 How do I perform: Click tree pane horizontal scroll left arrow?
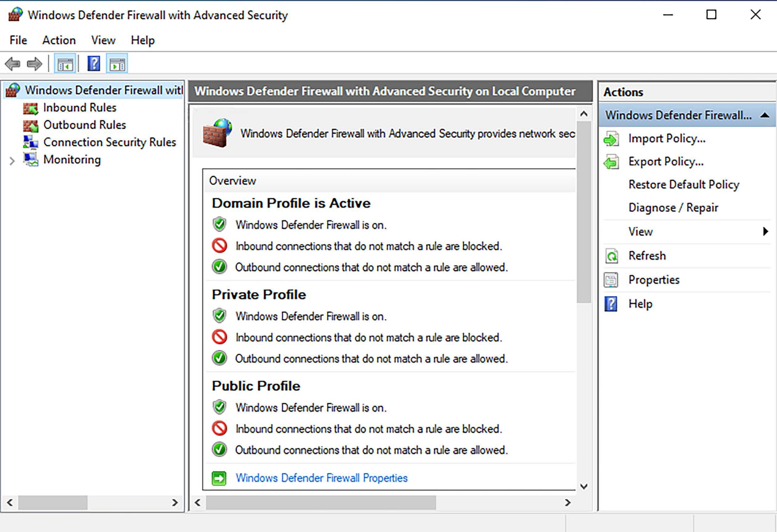tap(10, 502)
